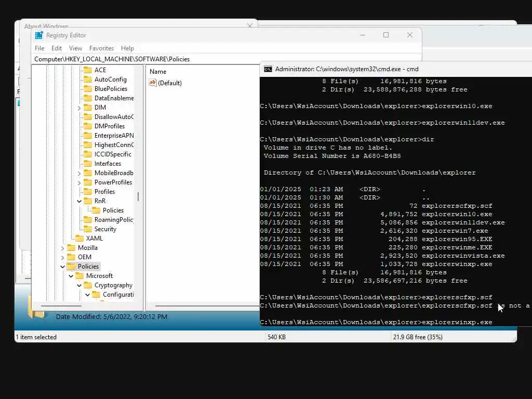Select the Profiles key folder icon
532x399 pixels.
pos(88,192)
